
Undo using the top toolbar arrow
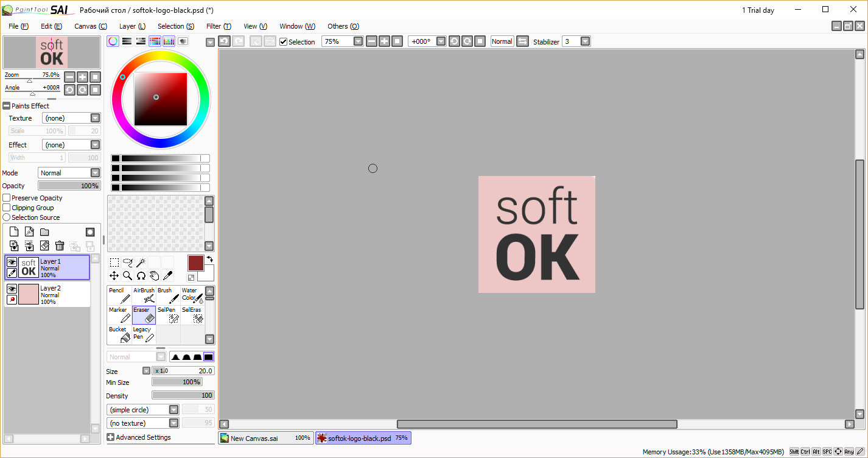(x=224, y=41)
